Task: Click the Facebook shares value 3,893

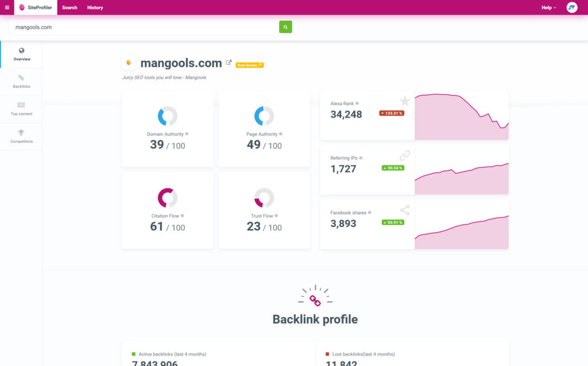Action: click(343, 224)
